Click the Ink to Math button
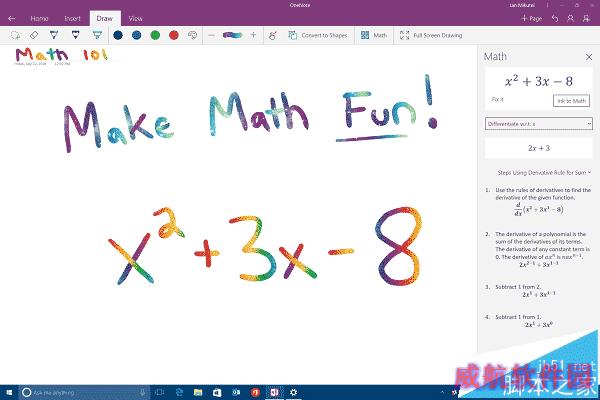This screenshot has width=600, height=400. click(572, 100)
